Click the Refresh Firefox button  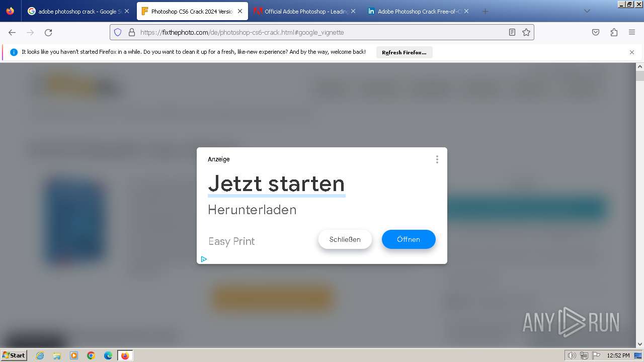click(x=404, y=52)
